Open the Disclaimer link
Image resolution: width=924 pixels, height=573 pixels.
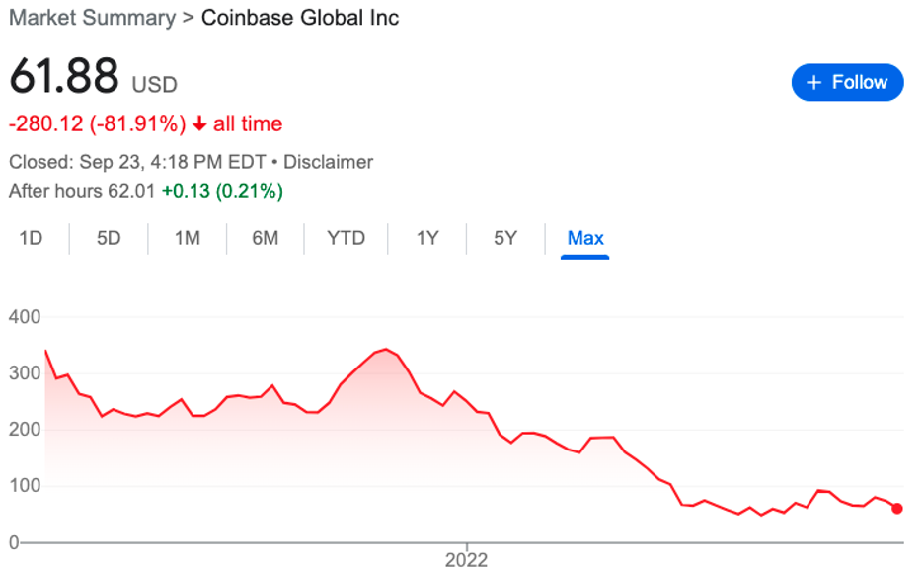pyautogui.click(x=328, y=162)
